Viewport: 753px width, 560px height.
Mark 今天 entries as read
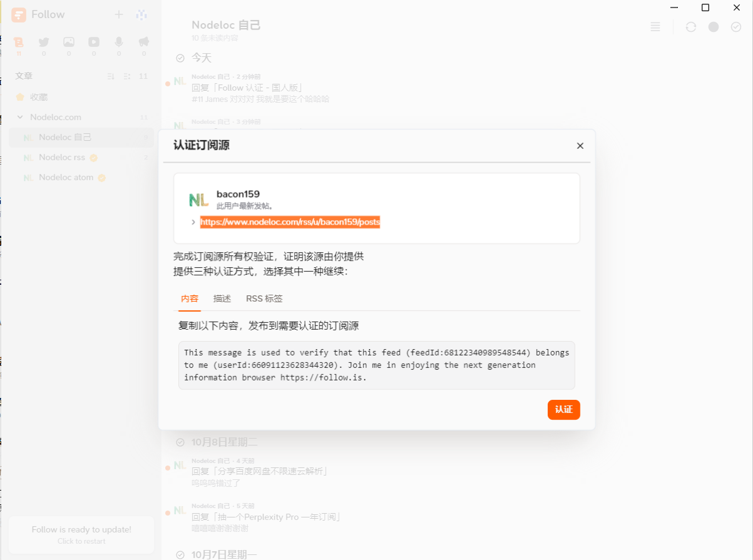click(x=180, y=58)
